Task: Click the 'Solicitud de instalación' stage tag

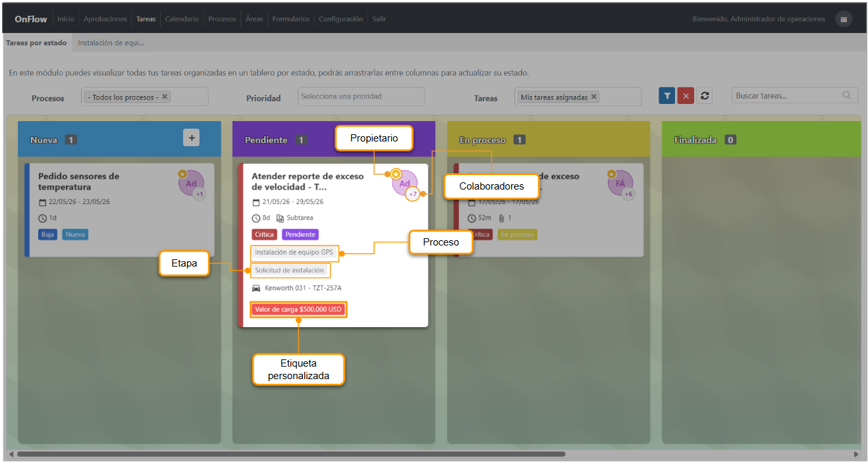Action: (x=290, y=271)
